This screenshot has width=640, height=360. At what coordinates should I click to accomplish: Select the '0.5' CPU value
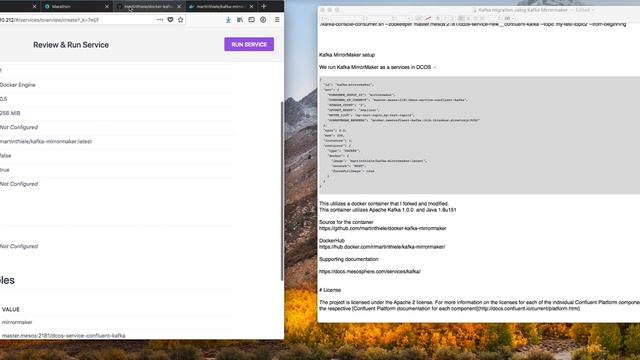[4, 99]
